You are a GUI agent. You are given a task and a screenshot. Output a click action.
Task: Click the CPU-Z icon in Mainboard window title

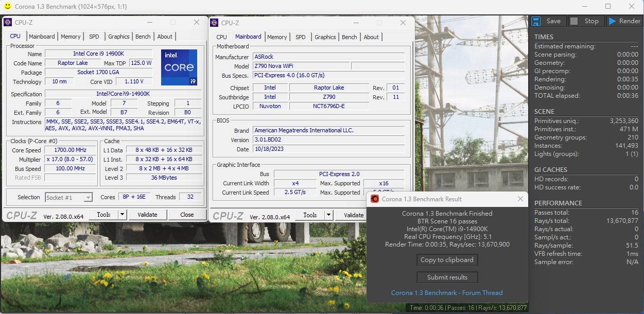[215, 23]
